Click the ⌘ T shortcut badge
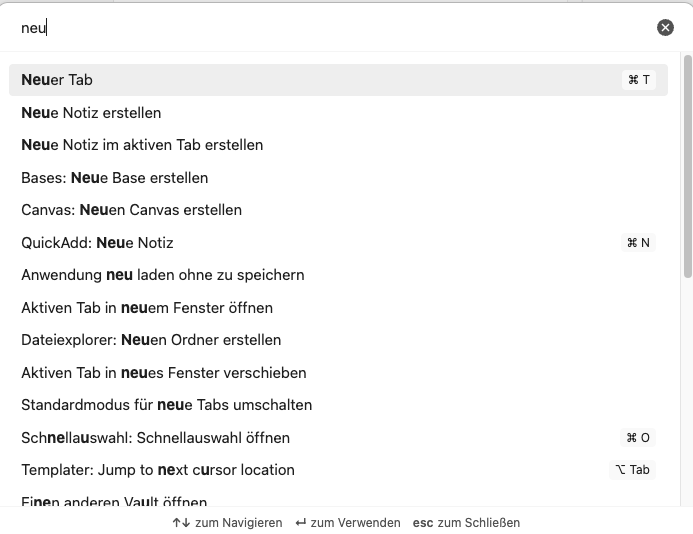 click(638, 80)
